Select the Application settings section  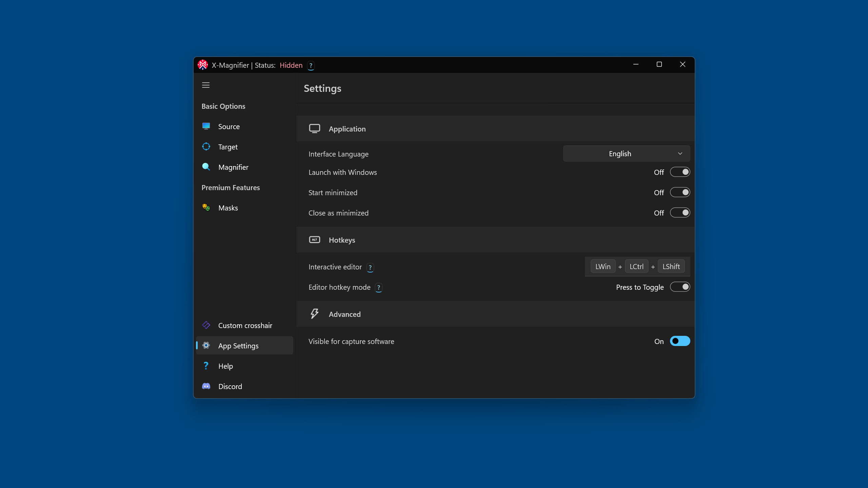click(x=347, y=129)
